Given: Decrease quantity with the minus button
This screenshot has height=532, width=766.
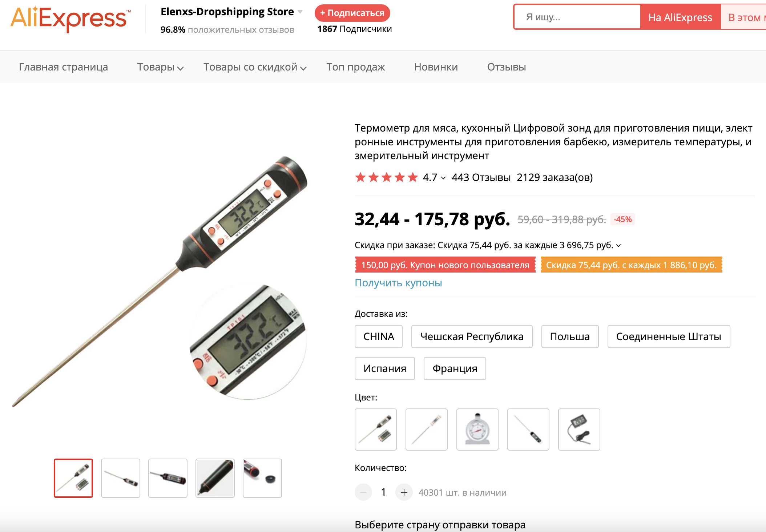Looking at the screenshot, I should tap(363, 492).
